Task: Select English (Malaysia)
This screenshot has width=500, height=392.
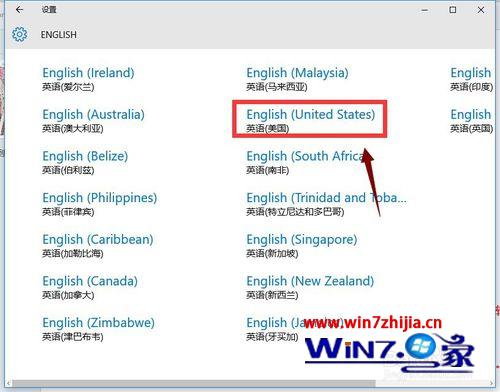Action: (297, 79)
